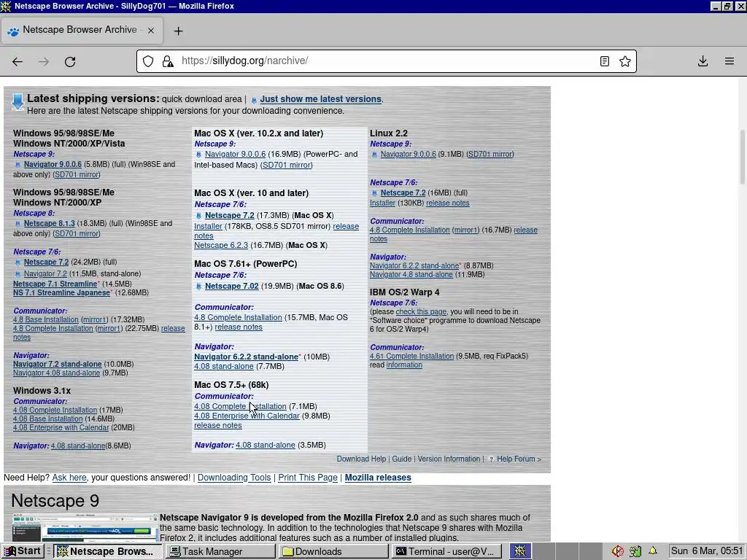Screen dimensions: 747x560
Task: Download Mac OS X Navigator 9.0.0.6 16.9MB
Action: pyautogui.click(x=236, y=155)
